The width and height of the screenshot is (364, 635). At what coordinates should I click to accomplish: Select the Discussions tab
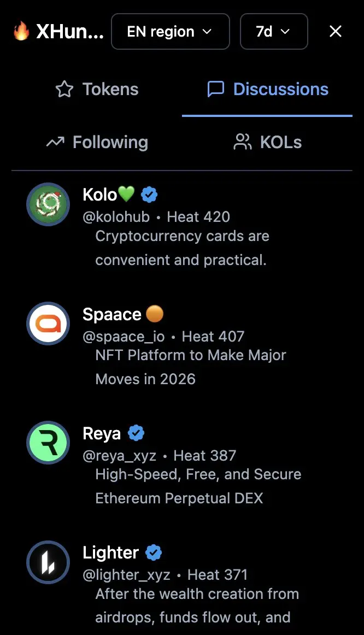pos(268,89)
